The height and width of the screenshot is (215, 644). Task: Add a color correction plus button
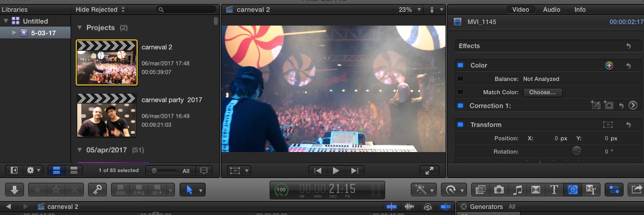tap(609, 66)
